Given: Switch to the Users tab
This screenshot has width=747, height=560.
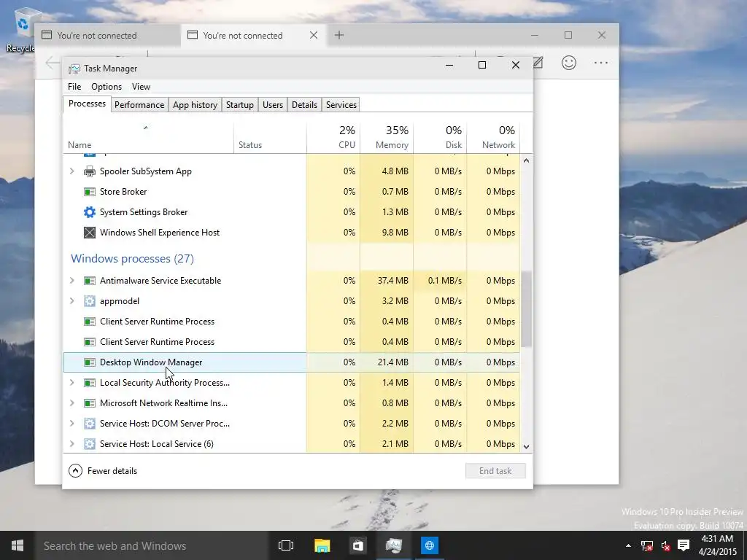Looking at the screenshot, I should point(273,105).
